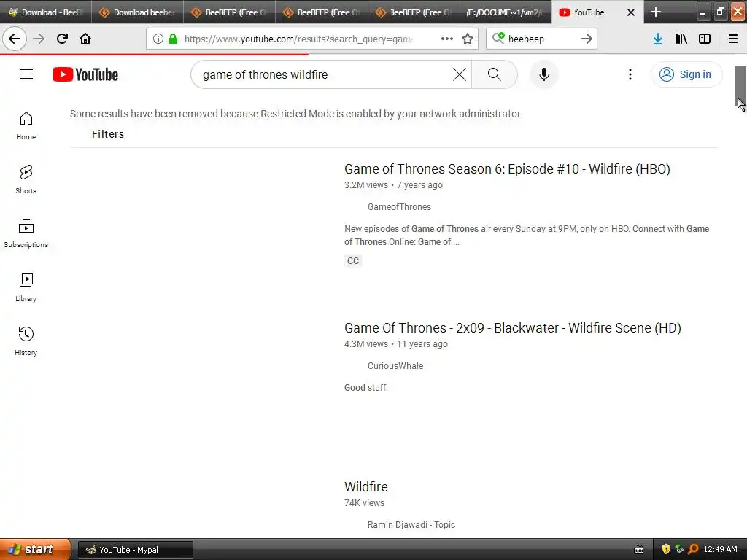The width and height of the screenshot is (747, 560).
Task: Click the '3.2M views • 7 years ago' text
Action: click(393, 184)
